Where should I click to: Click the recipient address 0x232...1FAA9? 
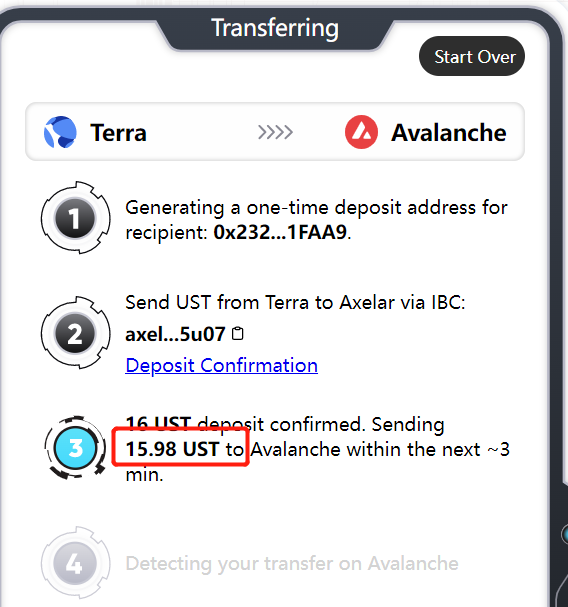(x=280, y=232)
